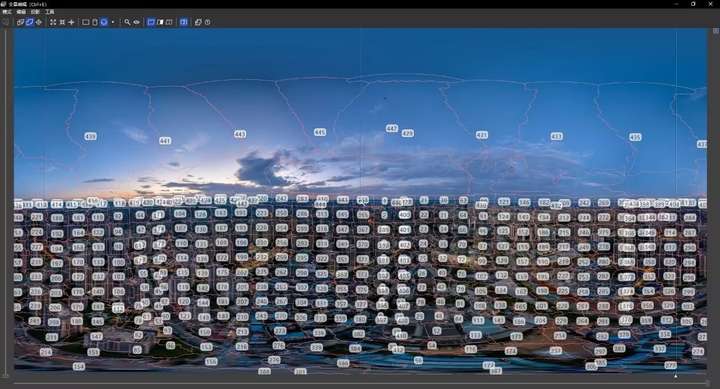Select the move/drag panorama tool icon
Viewport: 720px width, 389px height.
39,22
